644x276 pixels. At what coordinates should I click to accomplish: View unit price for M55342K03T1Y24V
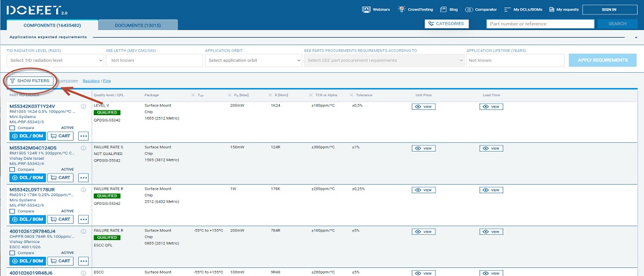(423, 106)
